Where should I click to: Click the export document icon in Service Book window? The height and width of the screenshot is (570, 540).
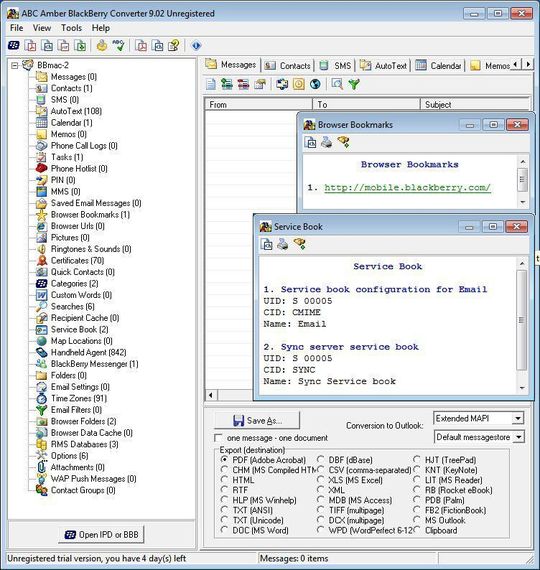click(267, 244)
